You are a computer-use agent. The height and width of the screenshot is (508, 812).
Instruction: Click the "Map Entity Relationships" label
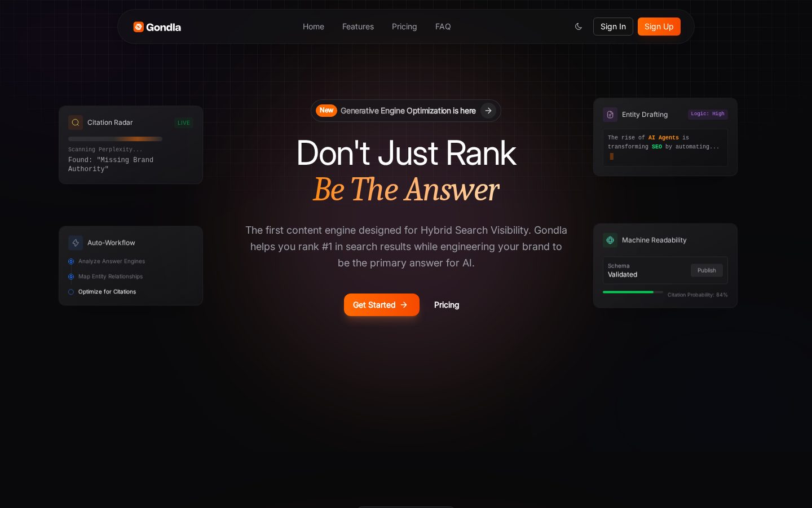pyautogui.click(x=111, y=277)
